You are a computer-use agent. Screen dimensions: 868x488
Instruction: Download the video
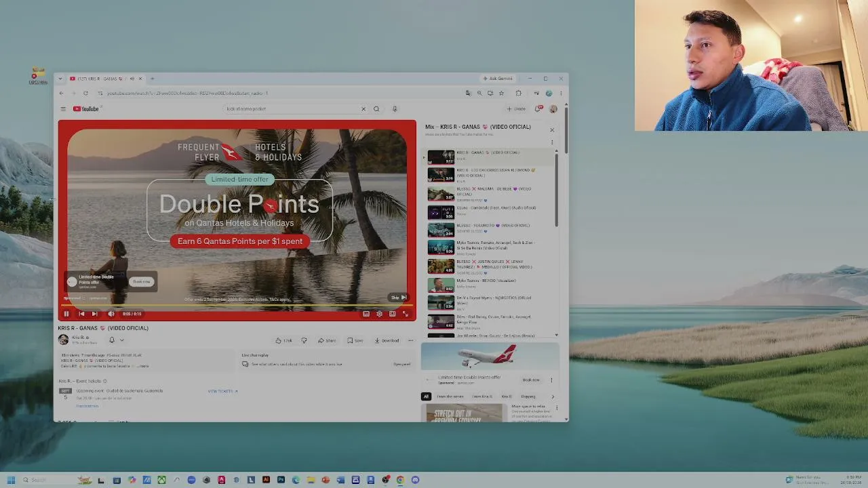[x=387, y=340]
